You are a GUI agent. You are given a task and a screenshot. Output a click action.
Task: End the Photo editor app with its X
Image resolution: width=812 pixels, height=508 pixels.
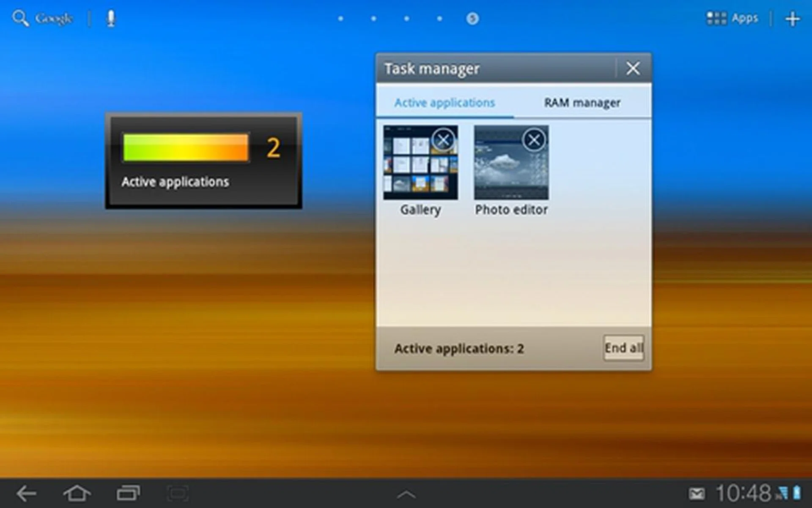click(534, 140)
